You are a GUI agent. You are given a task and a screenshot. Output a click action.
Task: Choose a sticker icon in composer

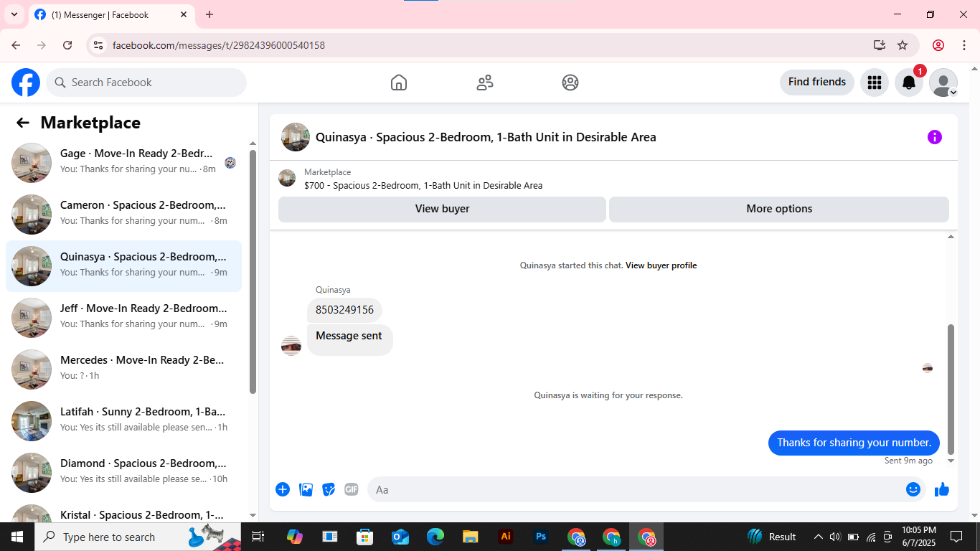pos(329,489)
